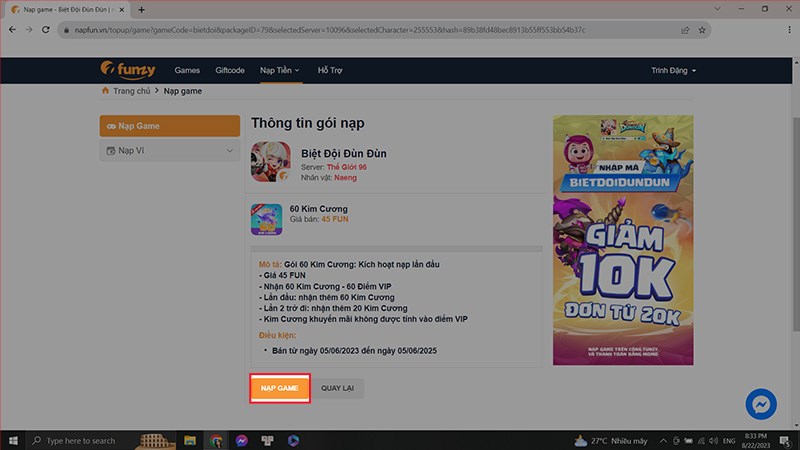
Task: Show hidden system tray icons
Action: pos(663,441)
